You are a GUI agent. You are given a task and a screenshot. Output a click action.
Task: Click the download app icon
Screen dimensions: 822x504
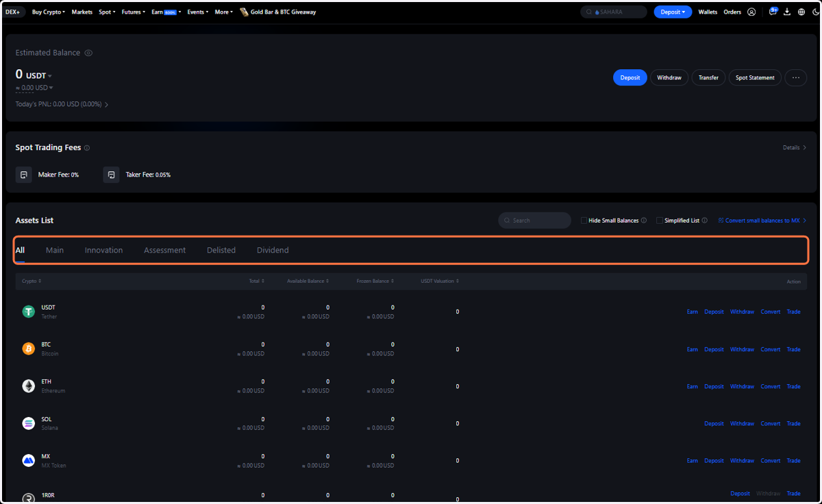pos(787,12)
